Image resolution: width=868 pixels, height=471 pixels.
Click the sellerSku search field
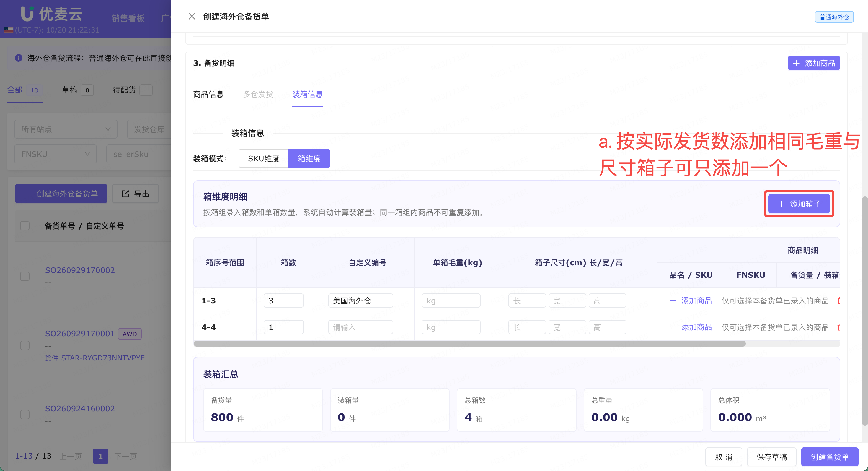point(139,154)
